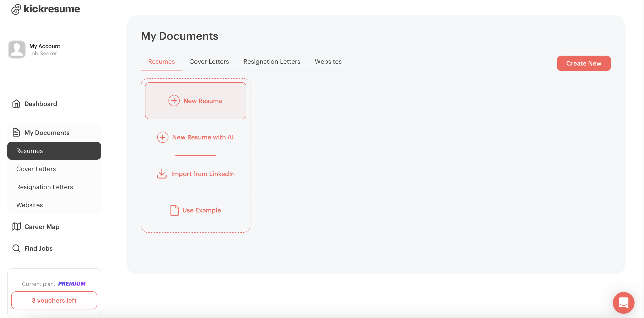
Task: Click the Dashboard home icon
Action: (x=16, y=104)
